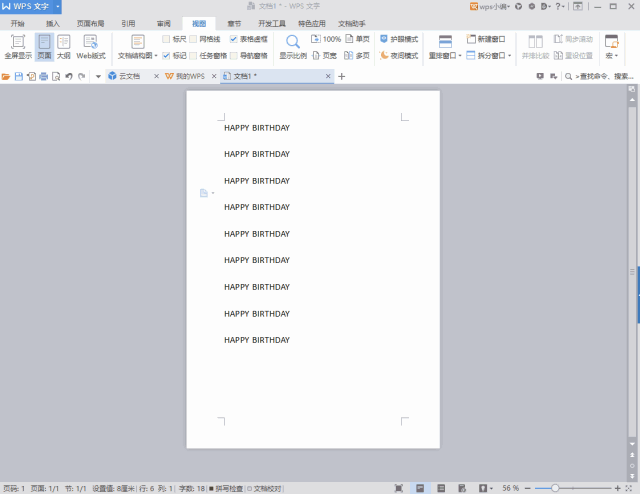Enable the gridlines (网格线) checkbox
Viewport: 640px width, 494px height.
point(193,39)
